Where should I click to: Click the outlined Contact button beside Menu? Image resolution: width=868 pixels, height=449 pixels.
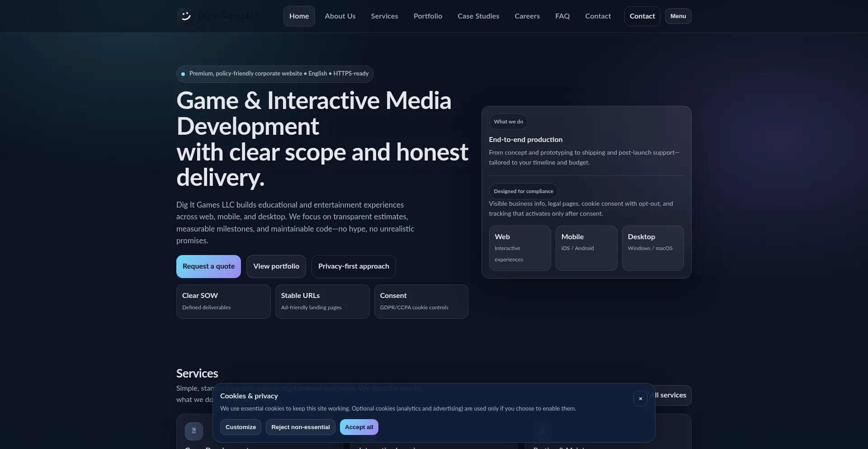coord(642,16)
